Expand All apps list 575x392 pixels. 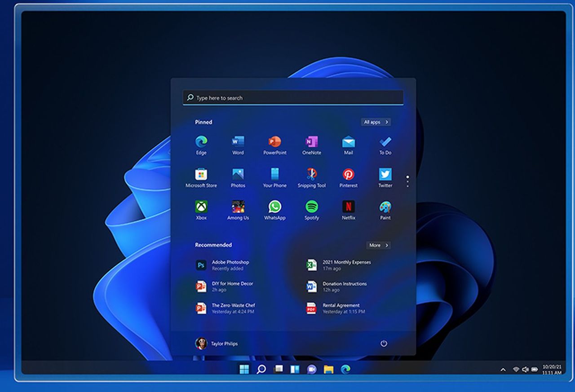pyautogui.click(x=376, y=122)
